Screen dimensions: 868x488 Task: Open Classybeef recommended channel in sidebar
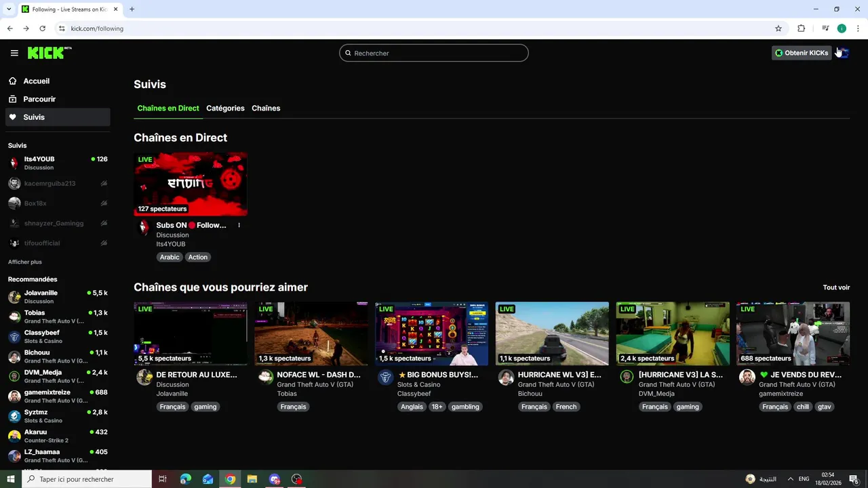tap(58, 336)
